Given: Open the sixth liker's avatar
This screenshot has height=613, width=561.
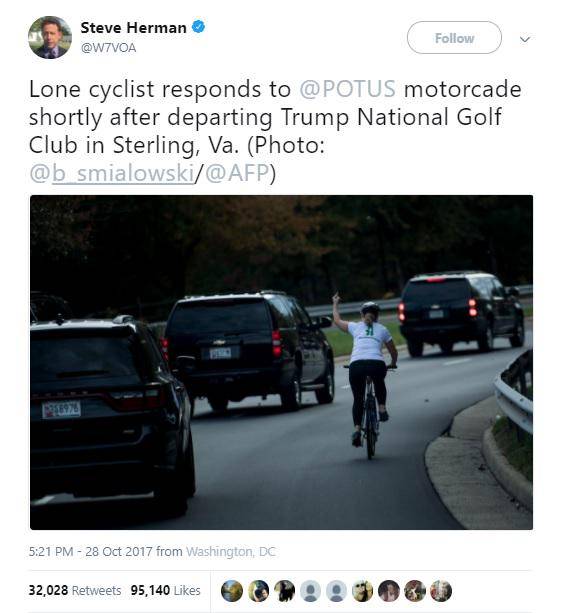Looking at the screenshot, I should pyautogui.click(x=362, y=590).
